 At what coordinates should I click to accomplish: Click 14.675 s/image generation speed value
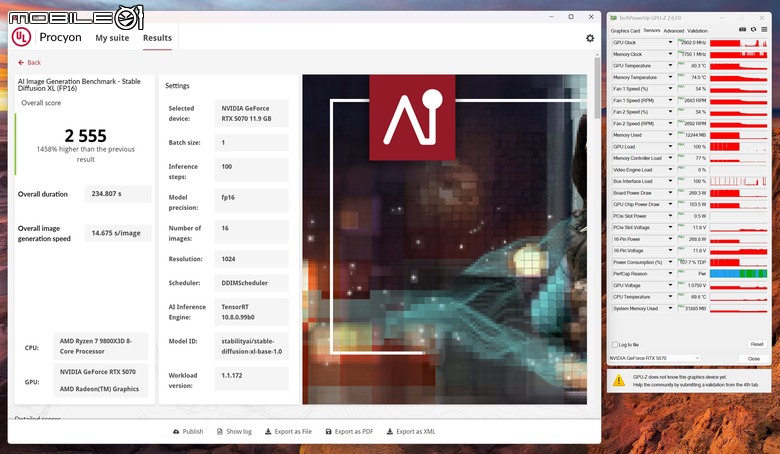(118, 233)
